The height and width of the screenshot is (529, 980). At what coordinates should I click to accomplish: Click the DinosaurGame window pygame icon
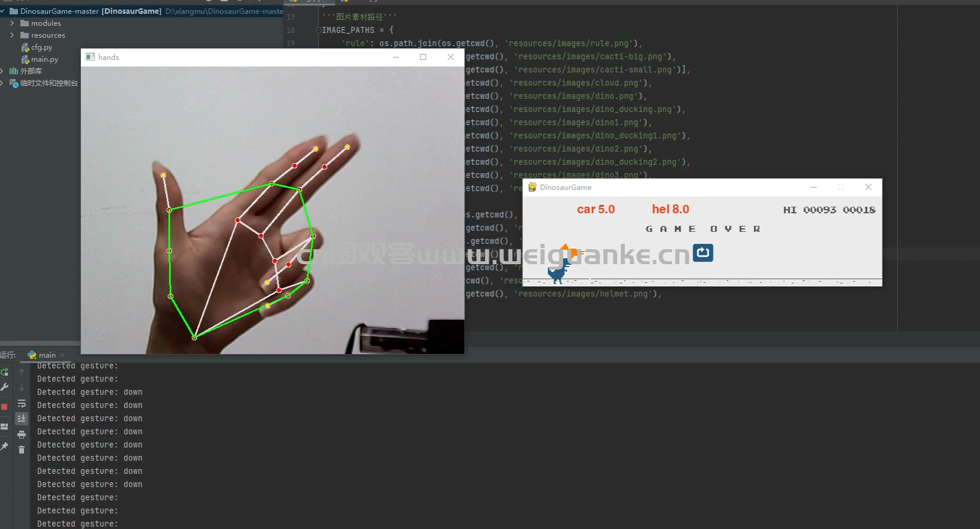(x=532, y=187)
